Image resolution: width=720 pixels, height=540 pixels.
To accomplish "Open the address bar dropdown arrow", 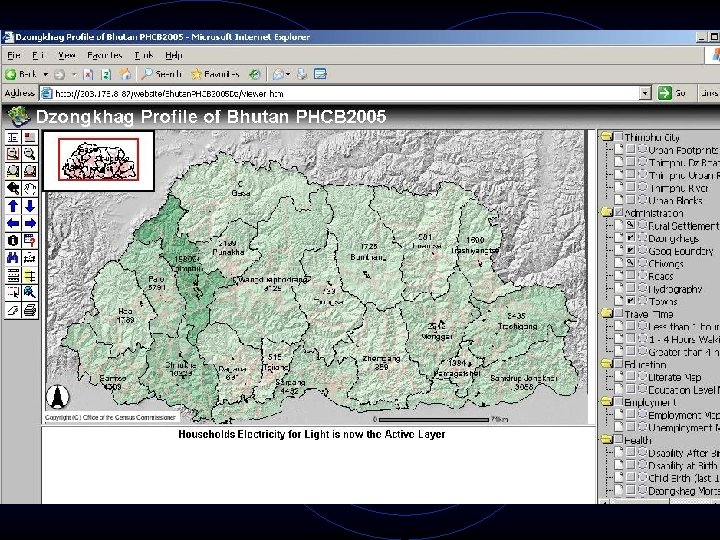I will pos(645,93).
